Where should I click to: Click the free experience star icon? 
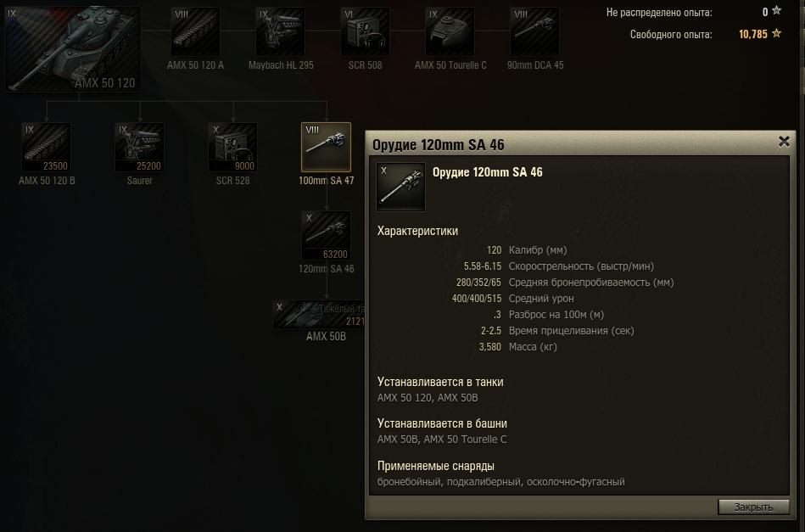point(777,33)
